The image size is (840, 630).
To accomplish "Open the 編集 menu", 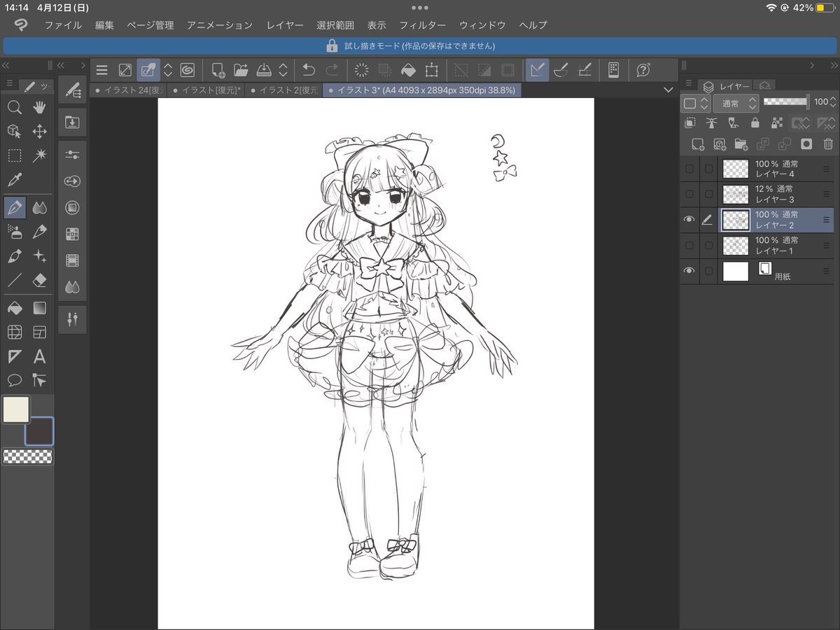I will pos(104,25).
